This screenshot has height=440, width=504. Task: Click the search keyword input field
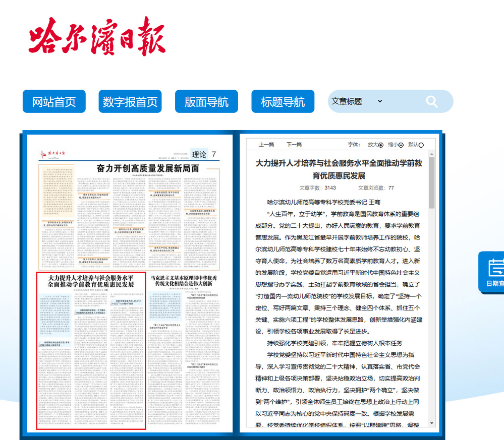[x=404, y=101]
